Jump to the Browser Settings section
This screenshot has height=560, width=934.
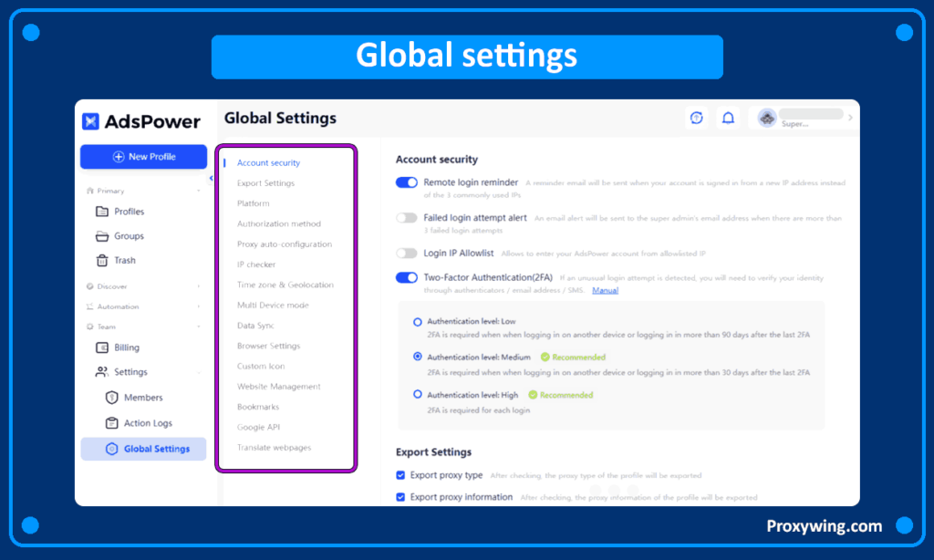[x=268, y=346]
